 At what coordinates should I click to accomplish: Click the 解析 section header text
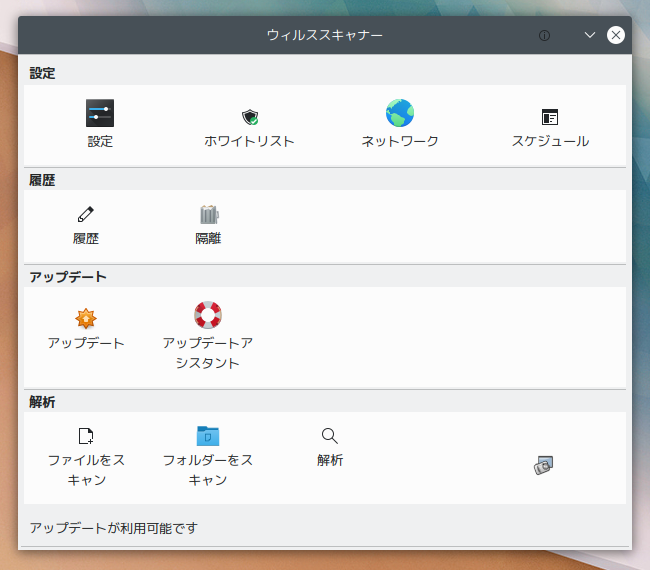click(x=42, y=402)
